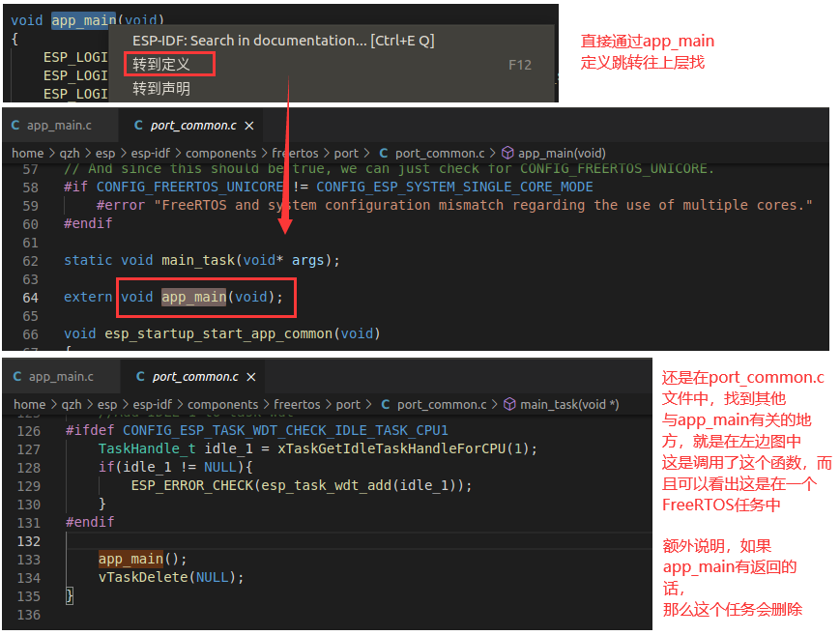Click line number 61 in the gutter
This screenshot has height=635, width=840.
pyautogui.click(x=31, y=243)
